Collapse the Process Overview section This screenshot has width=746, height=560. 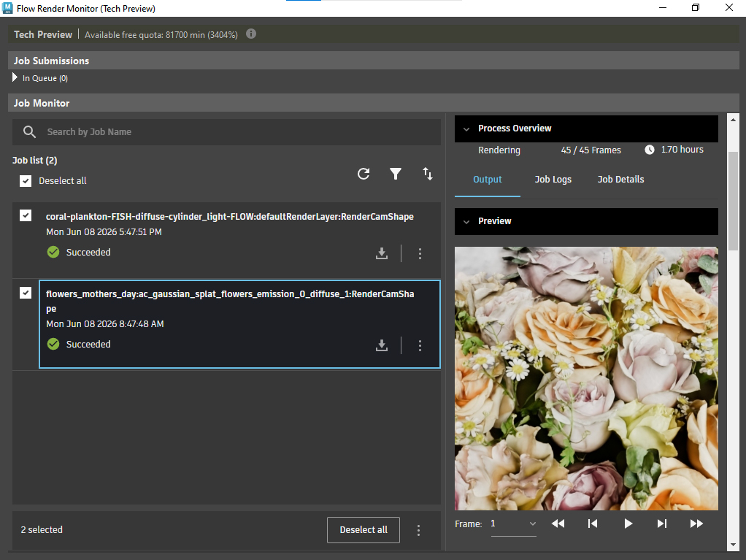(x=466, y=129)
